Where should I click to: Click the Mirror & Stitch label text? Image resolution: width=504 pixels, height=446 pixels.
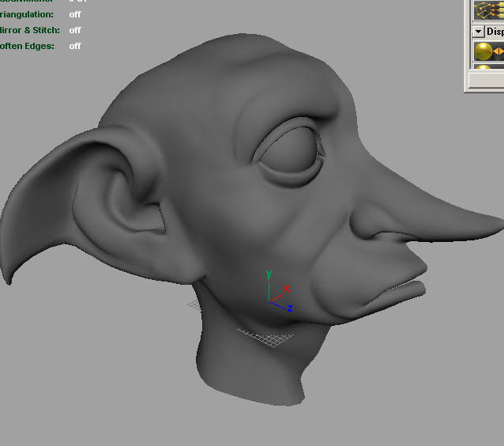[x=29, y=30]
